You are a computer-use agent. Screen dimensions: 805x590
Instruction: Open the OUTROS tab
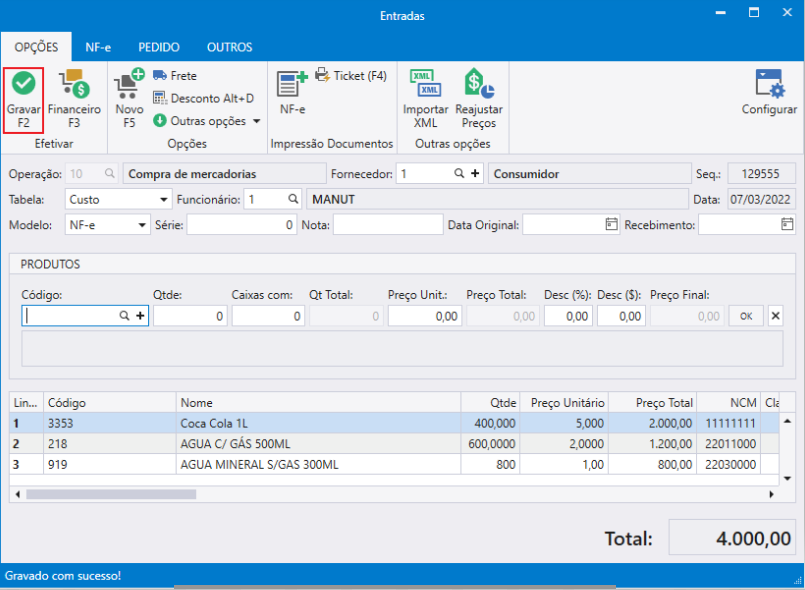click(x=229, y=47)
